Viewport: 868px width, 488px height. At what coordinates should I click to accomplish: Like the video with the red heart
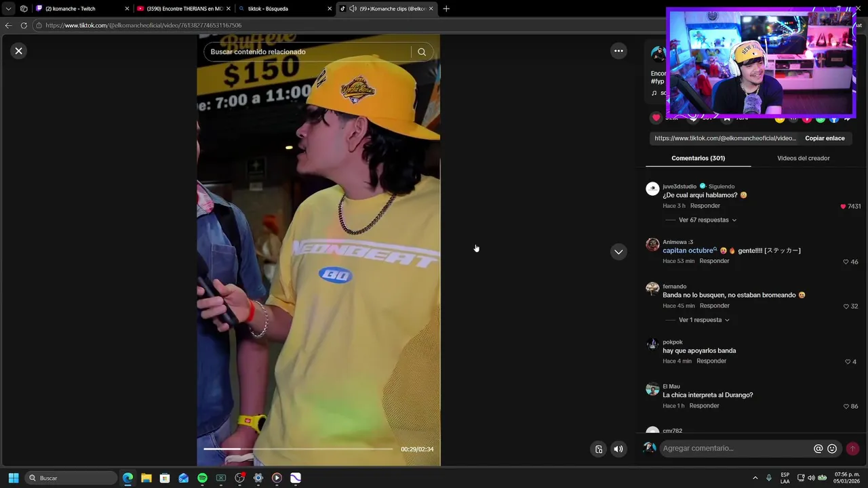(656, 118)
